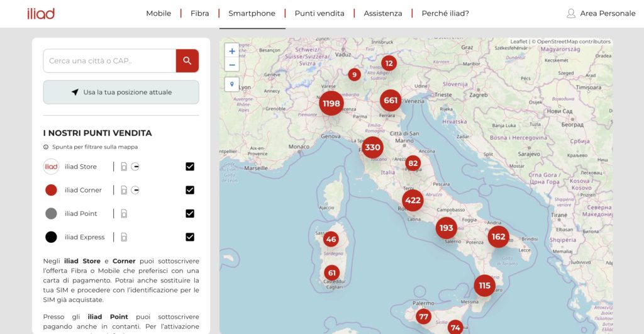Image resolution: width=644 pixels, height=334 pixels.
Task: Toggle the iliad Store checkbox
Action: (x=190, y=167)
